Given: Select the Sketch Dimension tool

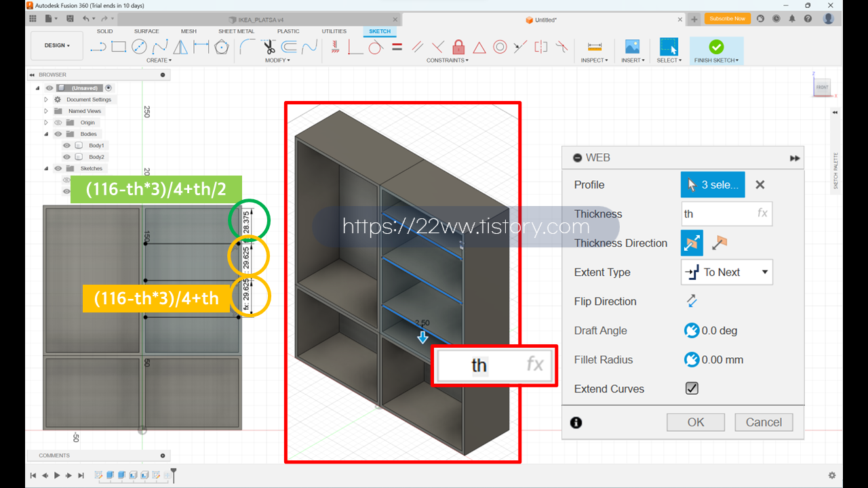Looking at the screenshot, I should pos(201,47).
